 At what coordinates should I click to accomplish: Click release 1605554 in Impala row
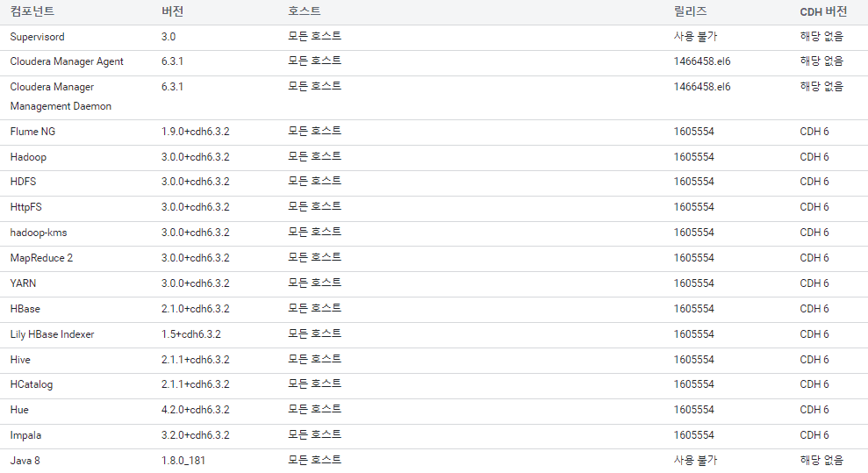(693, 435)
